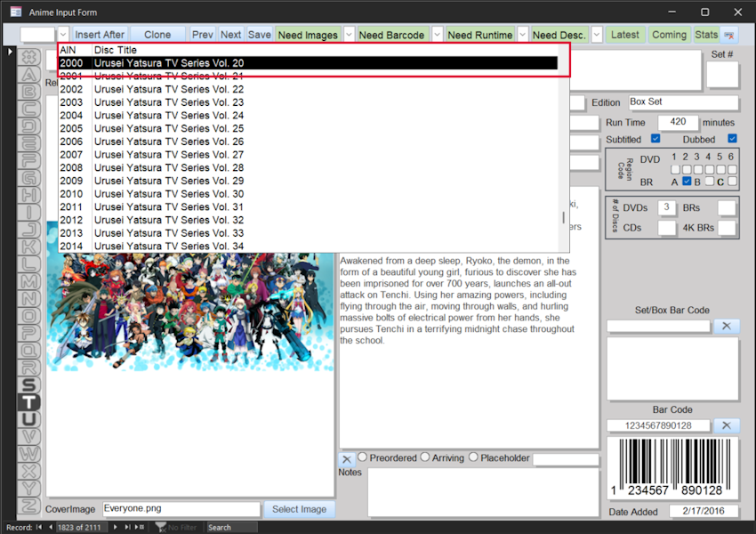Viewport: 756px width, 534px height.
Task: Jump to letter G in sidebar
Action: pos(29,178)
